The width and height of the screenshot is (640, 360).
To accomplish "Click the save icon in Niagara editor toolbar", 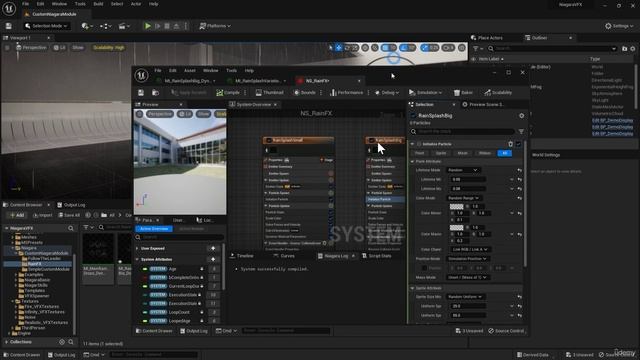I will [x=141, y=93].
